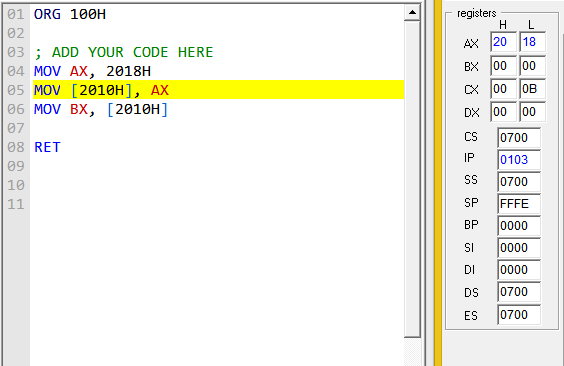Click the AX low byte field showing 18
Image resolution: width=564 pixels, height=366 pixels.
point(532,42)
